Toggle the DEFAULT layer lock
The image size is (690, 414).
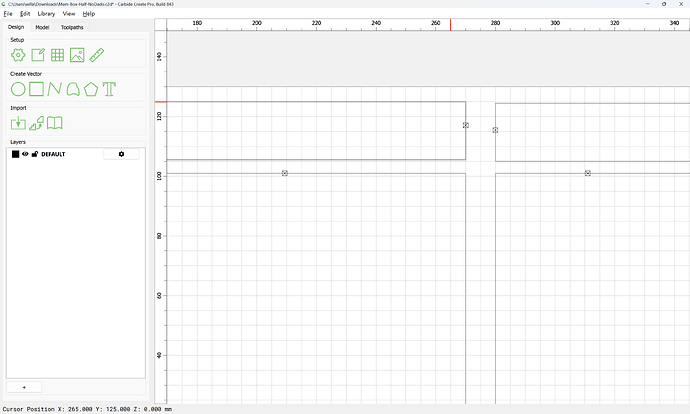(x=35, y=154)
